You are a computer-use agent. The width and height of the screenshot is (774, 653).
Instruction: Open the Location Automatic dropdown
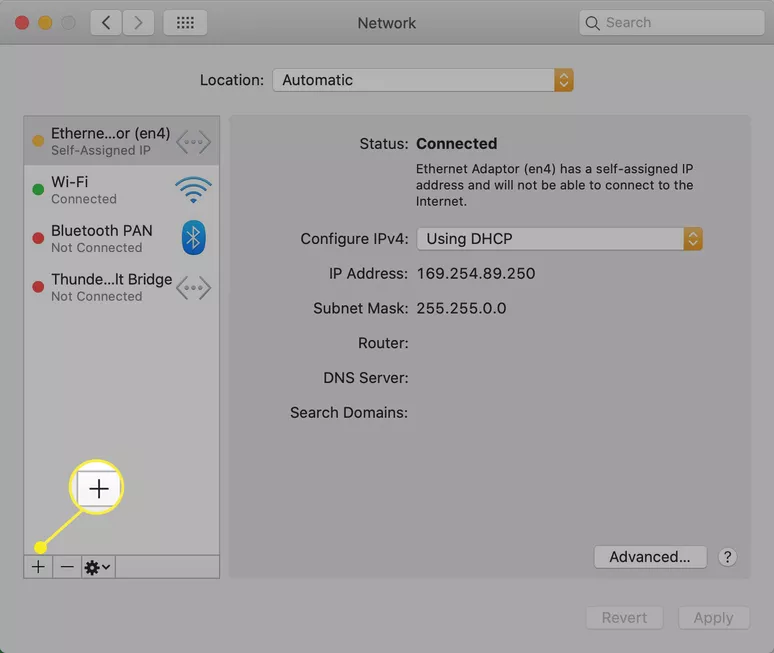click(423, 80)
